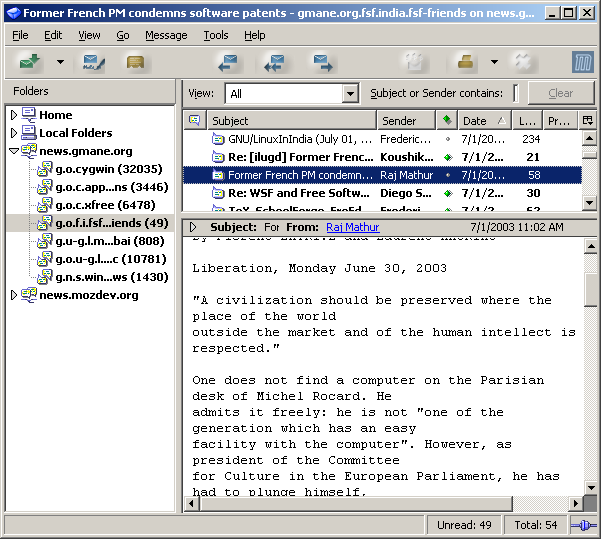Open the Tools menu
The width and height of the screenshot is (601, 539).
(215, 35)
